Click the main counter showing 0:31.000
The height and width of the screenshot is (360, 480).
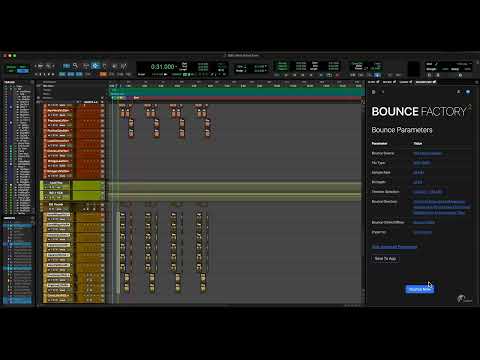162,67
